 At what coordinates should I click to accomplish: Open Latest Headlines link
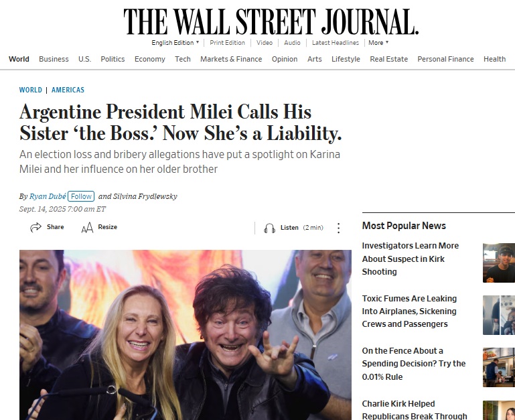point(335,43)
